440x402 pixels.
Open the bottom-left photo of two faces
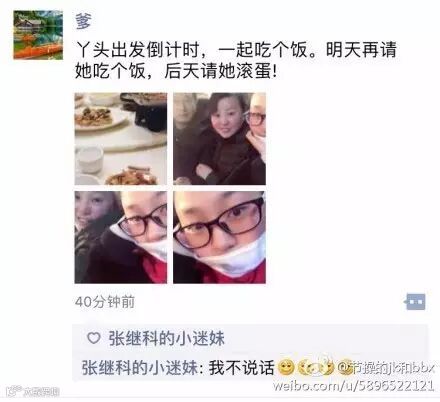(x=121, y=237)
